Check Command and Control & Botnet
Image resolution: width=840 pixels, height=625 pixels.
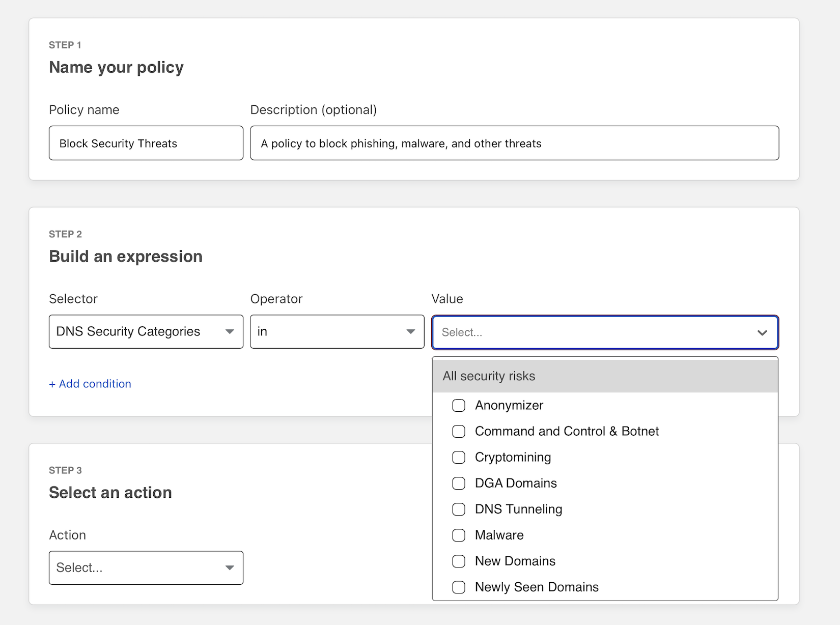tap(459, 431)
